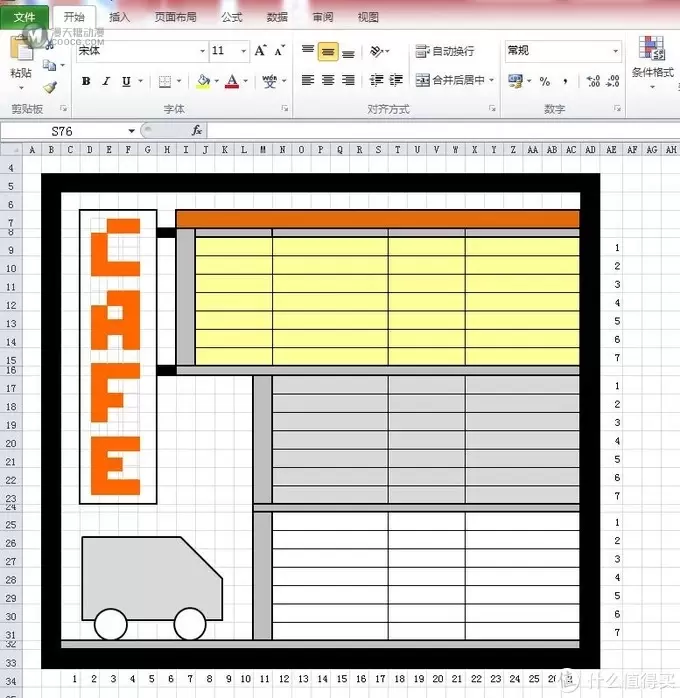Click the accounting number format icon
This screenshot has height=698, width=680.
coord(516,81)
